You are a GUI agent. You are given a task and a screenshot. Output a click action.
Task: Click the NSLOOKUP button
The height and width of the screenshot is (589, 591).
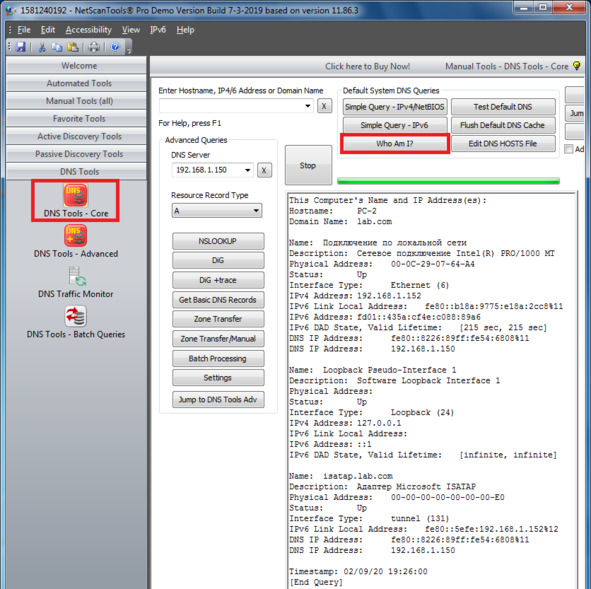tap(218, 241)
